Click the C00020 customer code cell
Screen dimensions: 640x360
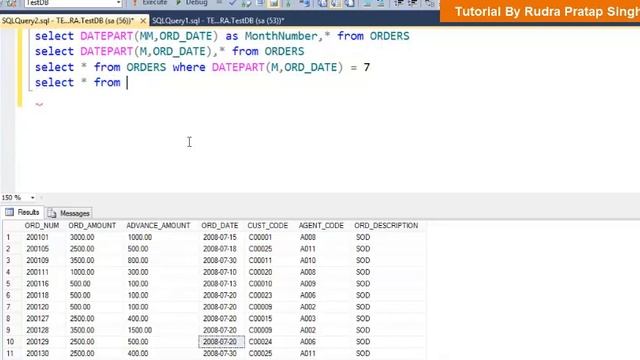(260, 272)
